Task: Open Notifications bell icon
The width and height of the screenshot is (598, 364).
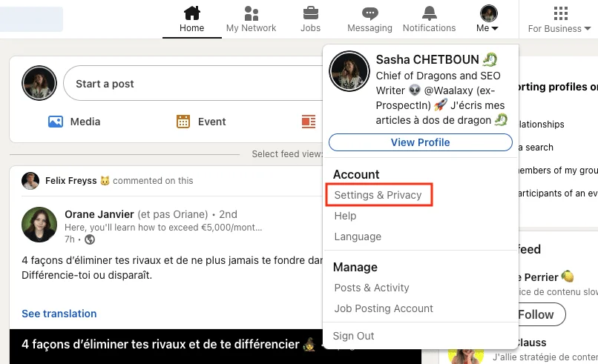Action: (429, 13)
